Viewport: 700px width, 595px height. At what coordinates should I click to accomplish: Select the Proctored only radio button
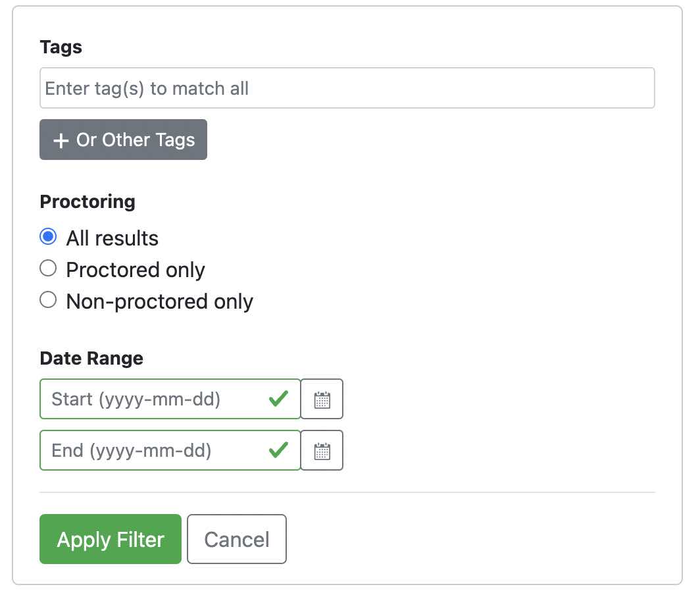point(48,268)
